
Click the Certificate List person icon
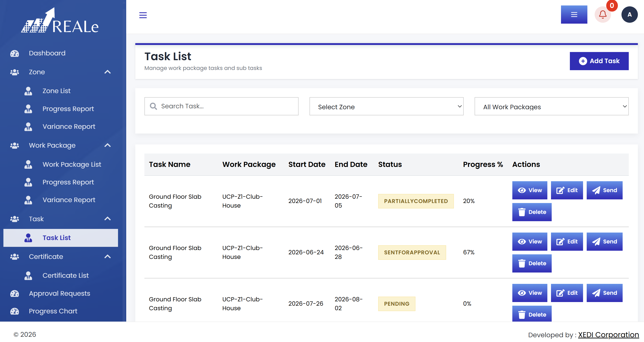[28, 276]
